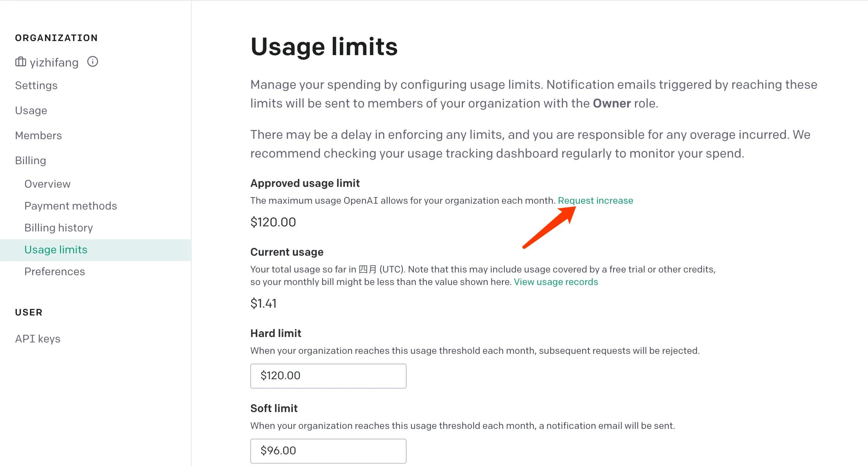Screen dimensions: 868x466
Task: Open Billing Overview page
Action: pos(47,184)
